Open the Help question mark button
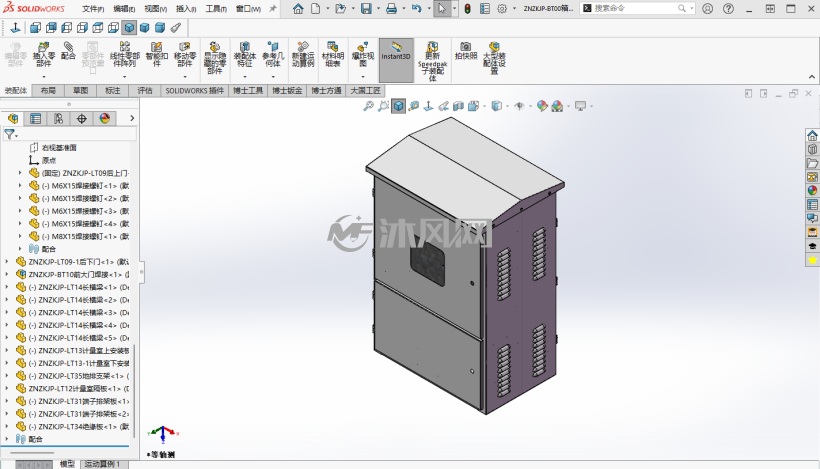Screen dimensions: 820x469 [x=728, y=8]
